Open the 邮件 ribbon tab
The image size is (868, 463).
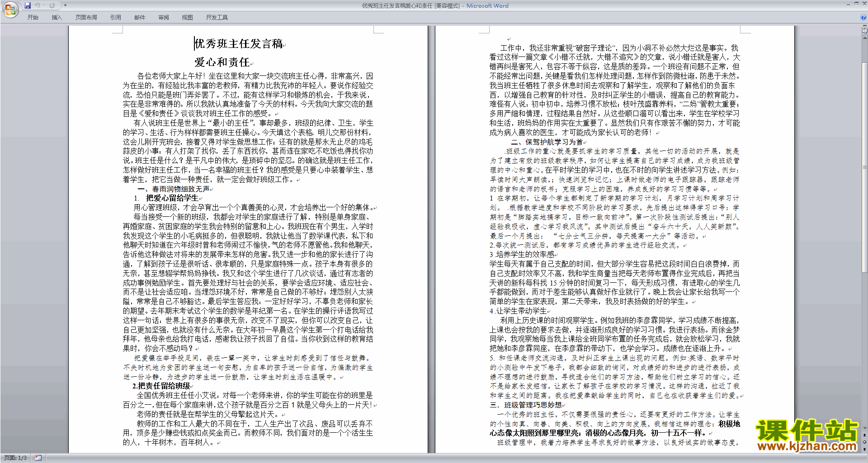tap(140, 18)
